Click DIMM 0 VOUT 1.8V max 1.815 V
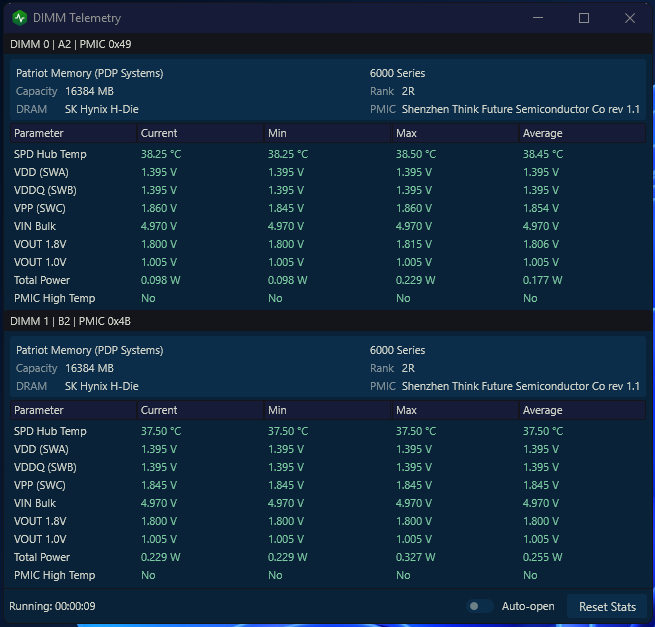The width and height of the screenshot is (655, 627). (x=414, y=244)
